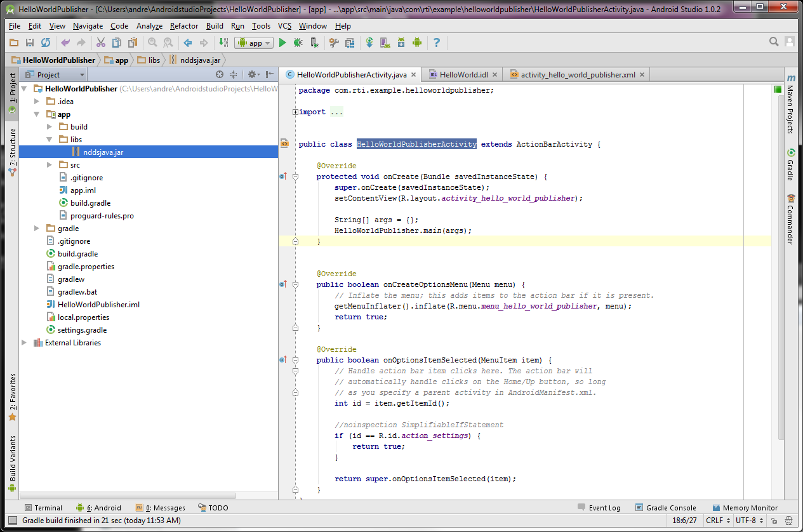
Task: Open the Refactor menu
Action: [184, 26]
